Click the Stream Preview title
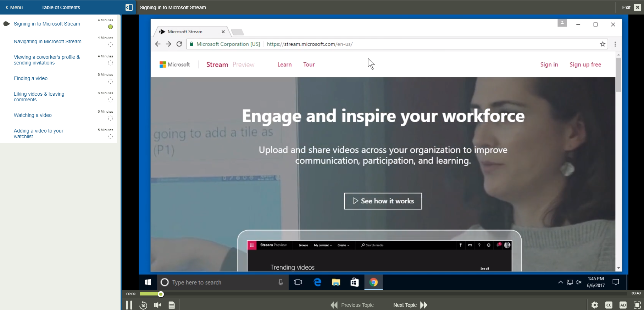 [230, 64]
